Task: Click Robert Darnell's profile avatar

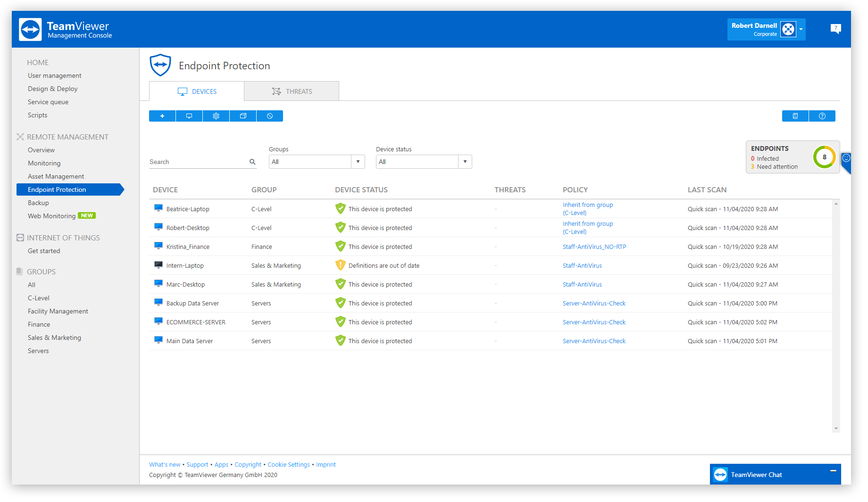Action: tap(788, 29)
